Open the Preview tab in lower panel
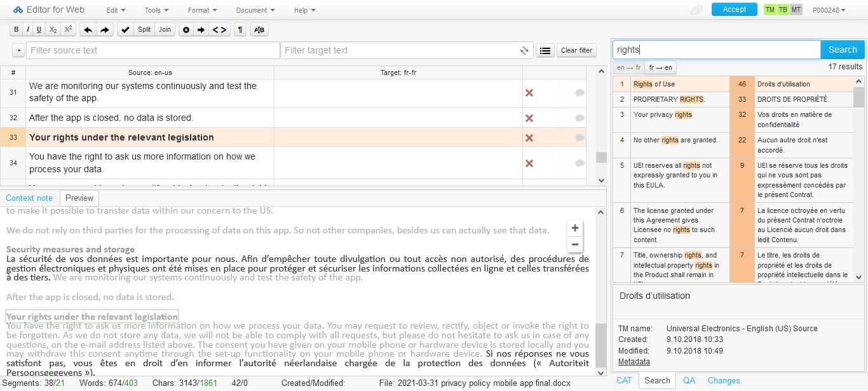The width and height of the screenshot is (868, 391). (79, 198)
